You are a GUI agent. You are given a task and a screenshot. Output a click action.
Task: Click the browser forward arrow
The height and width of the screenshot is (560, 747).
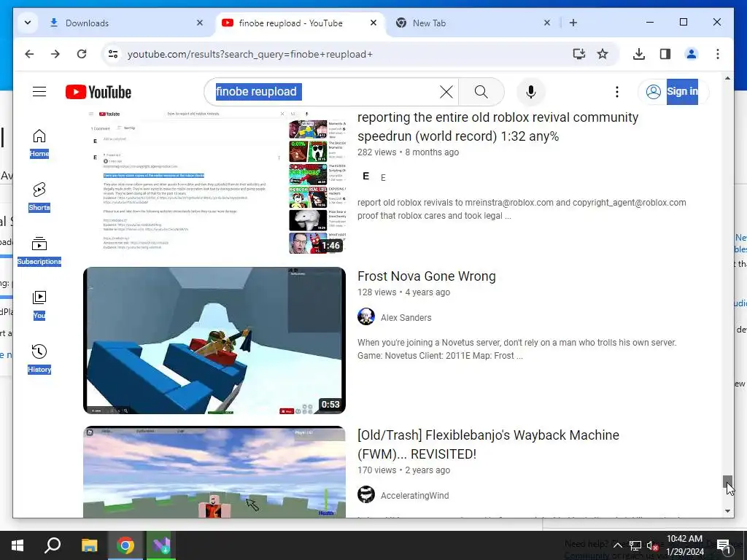point(55,54)
